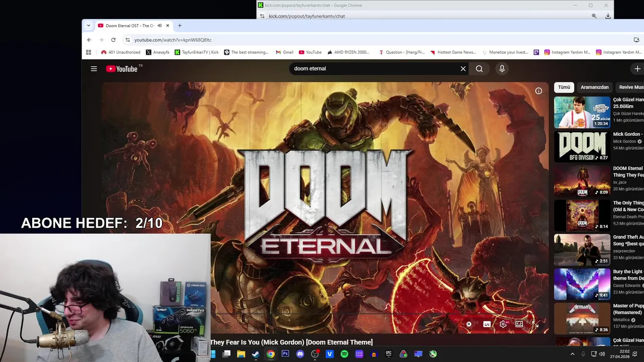Open the 401 Unauthorized bookmark
The height and width of the screenshot is (362, 644).
pos(121,52)
